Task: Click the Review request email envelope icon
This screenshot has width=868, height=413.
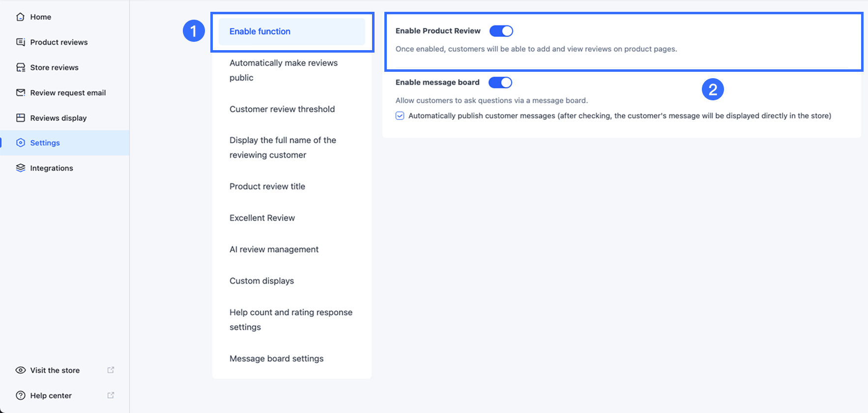Action: point(20,92)
